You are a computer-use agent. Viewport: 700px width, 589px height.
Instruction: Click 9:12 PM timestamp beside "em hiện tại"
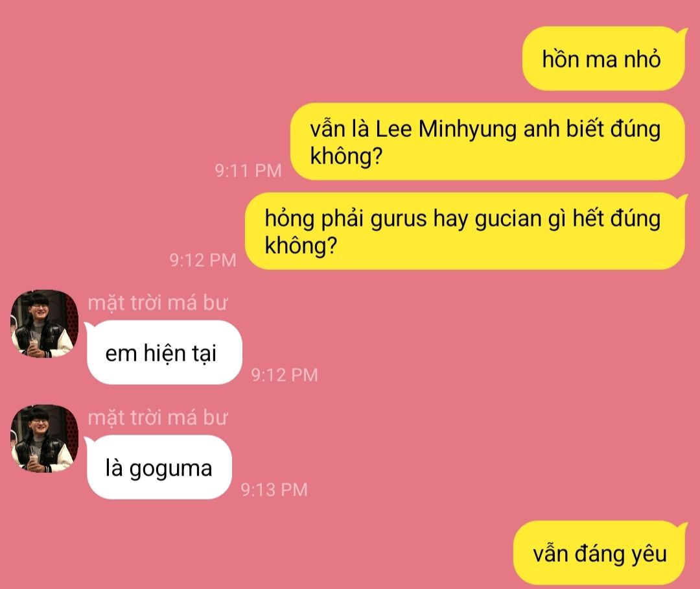tap(285, 374)
